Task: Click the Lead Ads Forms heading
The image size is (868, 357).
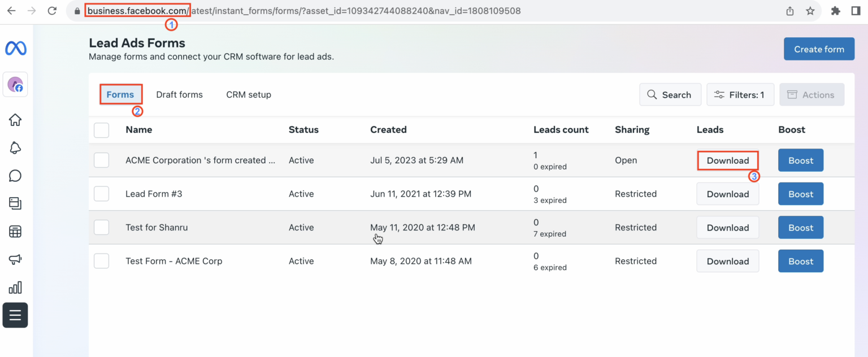Action: 137,43
